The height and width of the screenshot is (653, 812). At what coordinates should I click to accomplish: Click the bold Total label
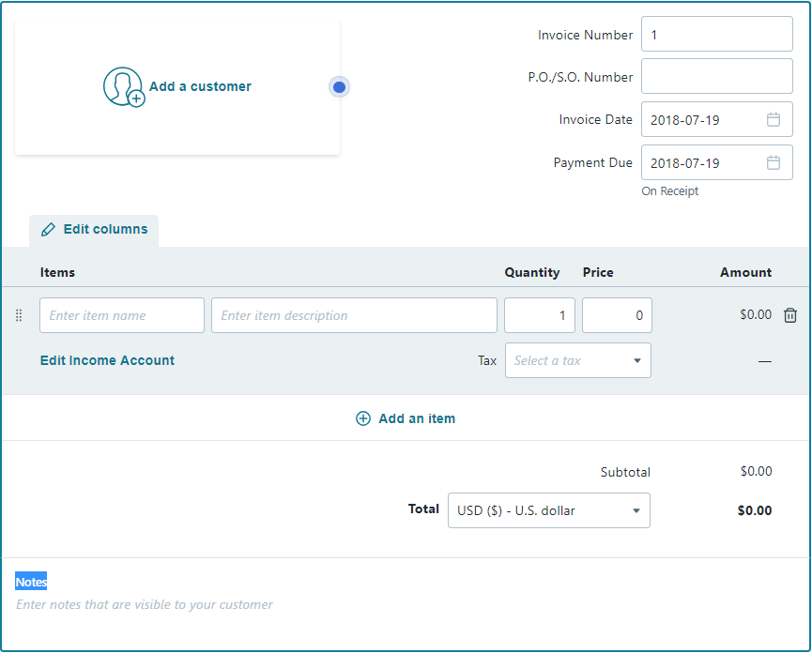click(423, 509)
